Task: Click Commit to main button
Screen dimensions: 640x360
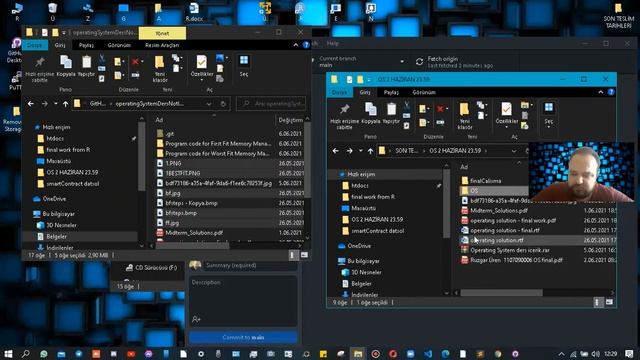Action: pyautogui.click(x=243, y=337)
